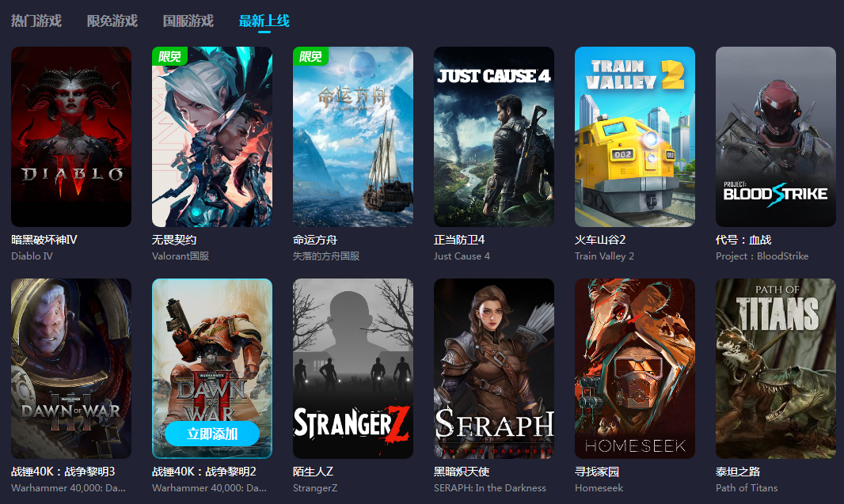Click the 限免 badge on 无畏契约
This screenshot has height=504, width=844.
[169, 56]
